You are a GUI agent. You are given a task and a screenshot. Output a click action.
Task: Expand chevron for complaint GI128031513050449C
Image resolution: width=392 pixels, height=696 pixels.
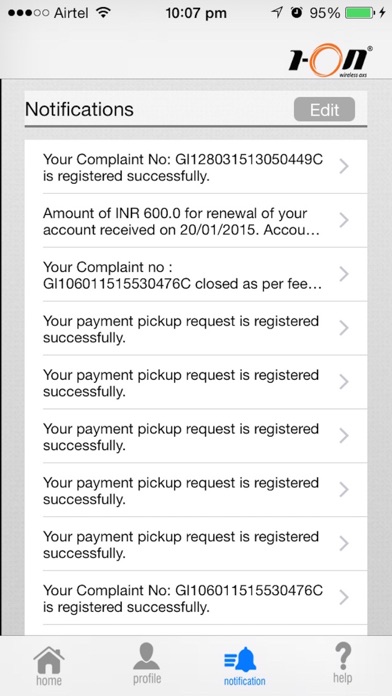tap(344, 166)
